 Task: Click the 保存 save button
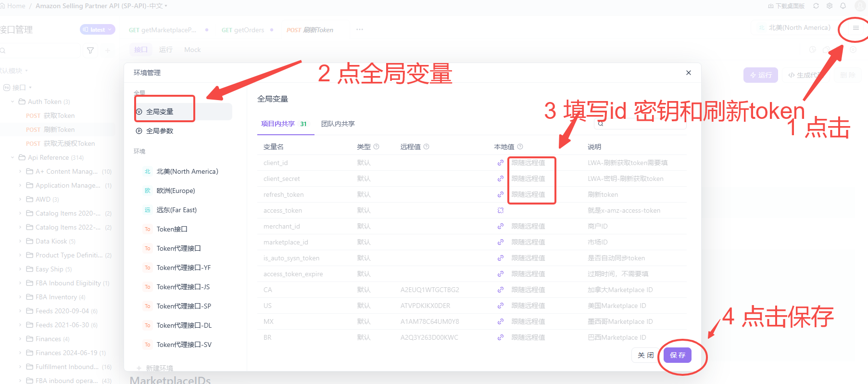[678, 355]
